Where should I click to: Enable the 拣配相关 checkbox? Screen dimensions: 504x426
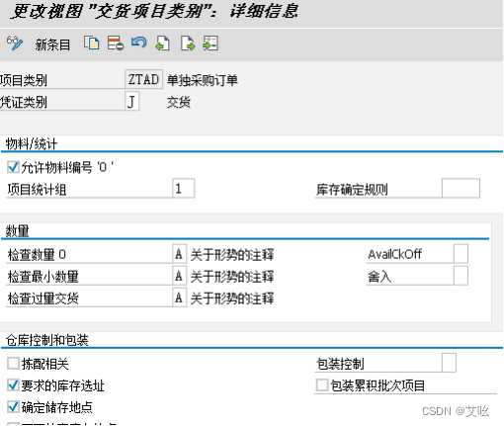[x=13, y=364]
